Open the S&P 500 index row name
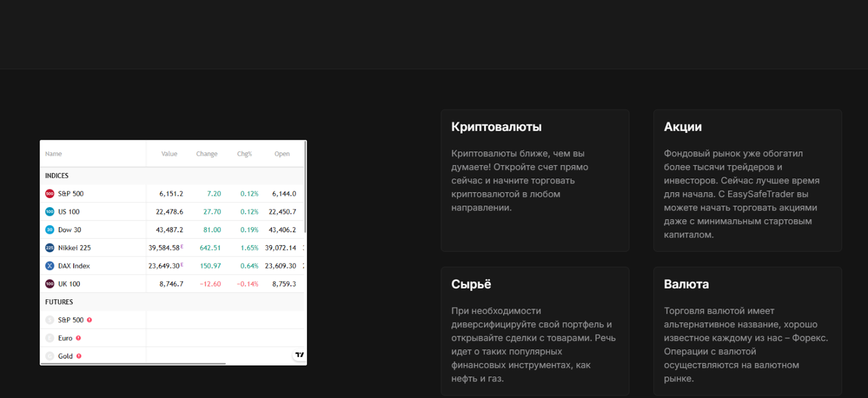 (x=71, y=194)
